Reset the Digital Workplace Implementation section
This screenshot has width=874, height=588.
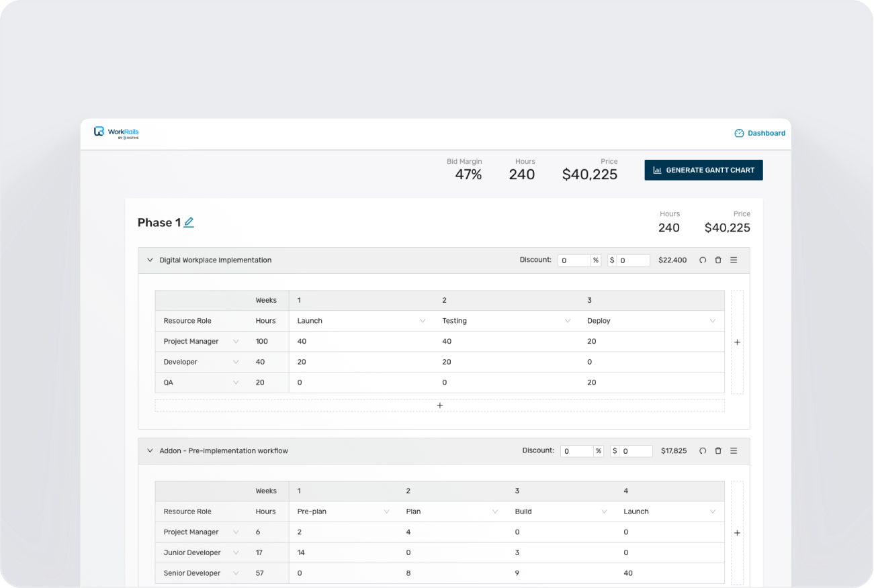(x=703, y=260)
